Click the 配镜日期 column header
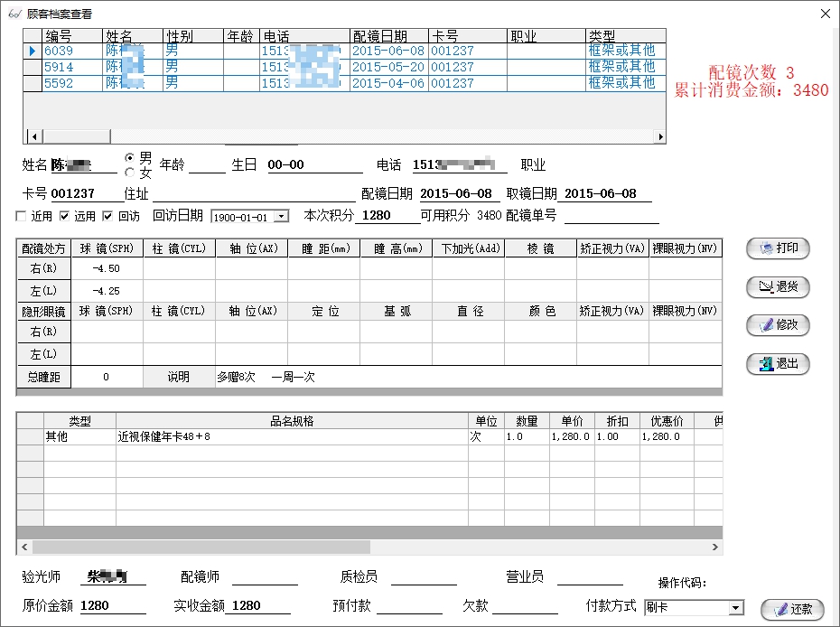Viewport: 840px width, 627px height. coord(388,36)
